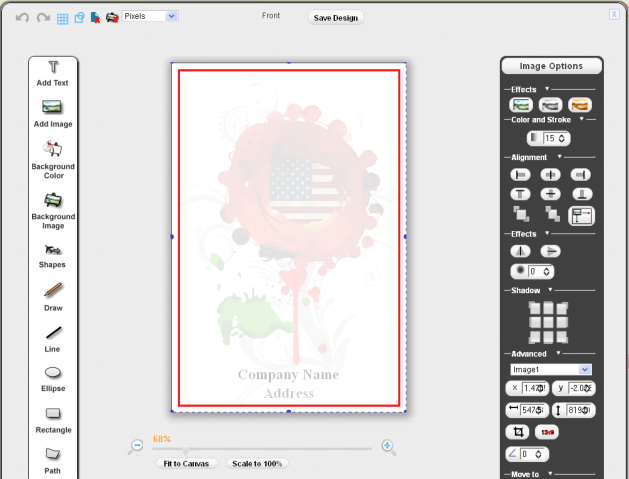629x479 pixels.
Task: Open the Background Image tool
Action: click(53, 211)
